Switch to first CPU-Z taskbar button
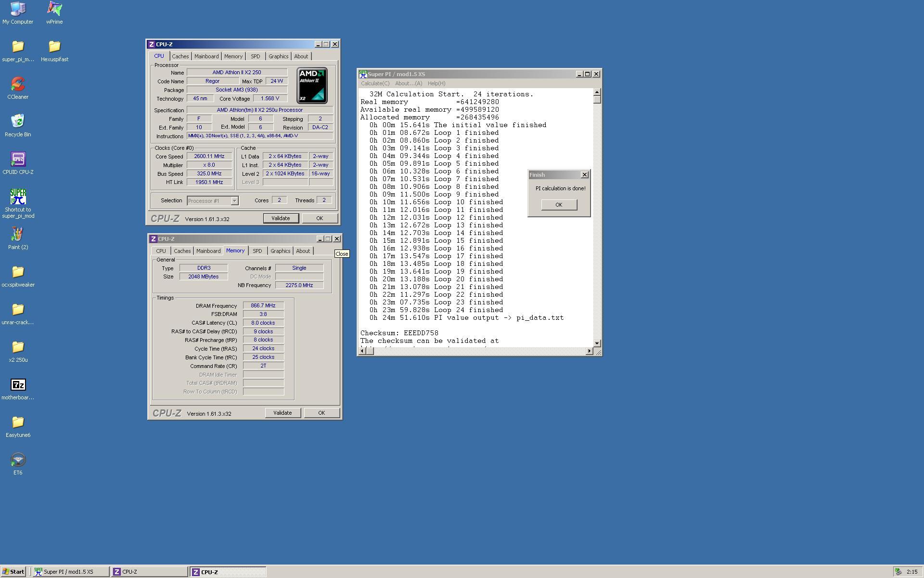Image resolution: width=924 pixels, height=578 pixels. coord(149,572)
